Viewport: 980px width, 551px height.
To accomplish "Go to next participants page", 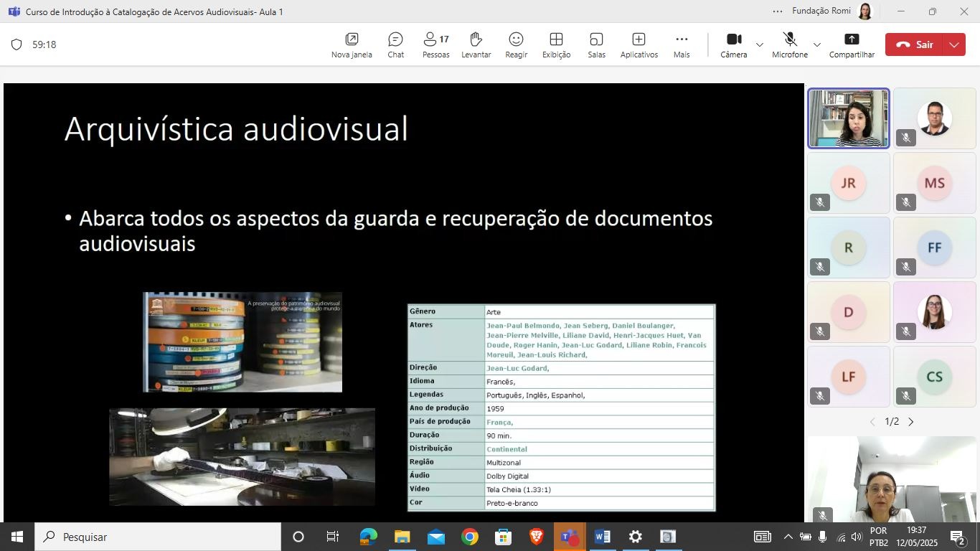I will 911,422.
